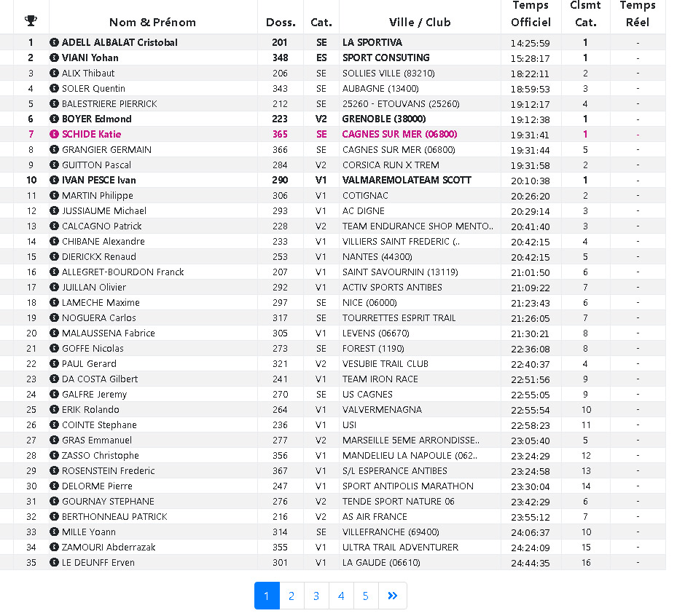The height and width of the screenshot is (616, 685).
Task: Click the Temps Officiel column header
Action: coord(531,15)
